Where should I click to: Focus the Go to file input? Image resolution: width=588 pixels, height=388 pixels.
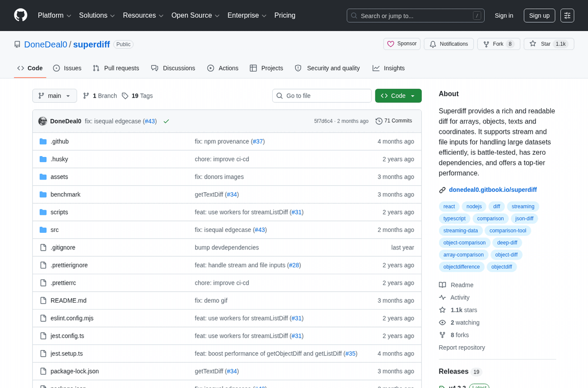point(322,96)
